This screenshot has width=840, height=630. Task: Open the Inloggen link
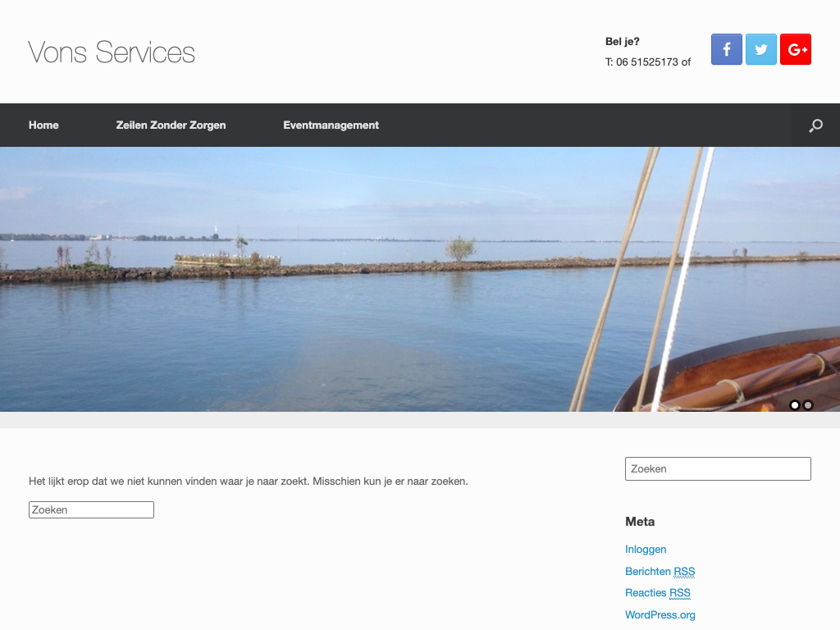[x=646, y=549]
